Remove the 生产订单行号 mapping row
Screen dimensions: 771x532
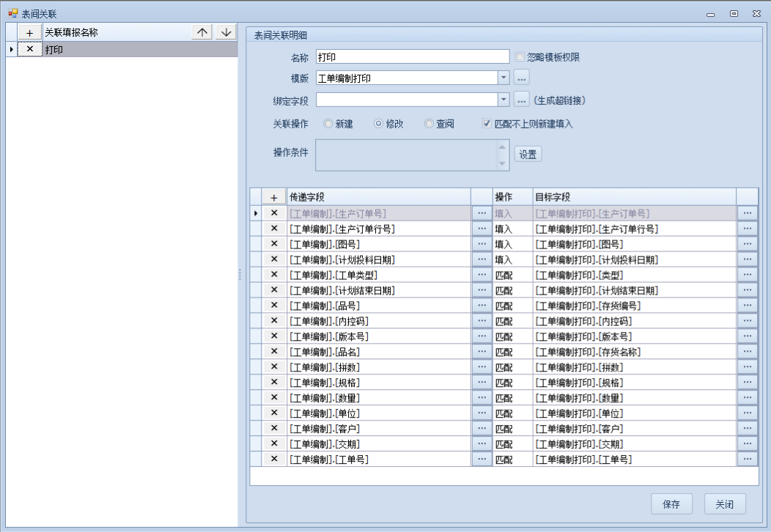[274, 229]
